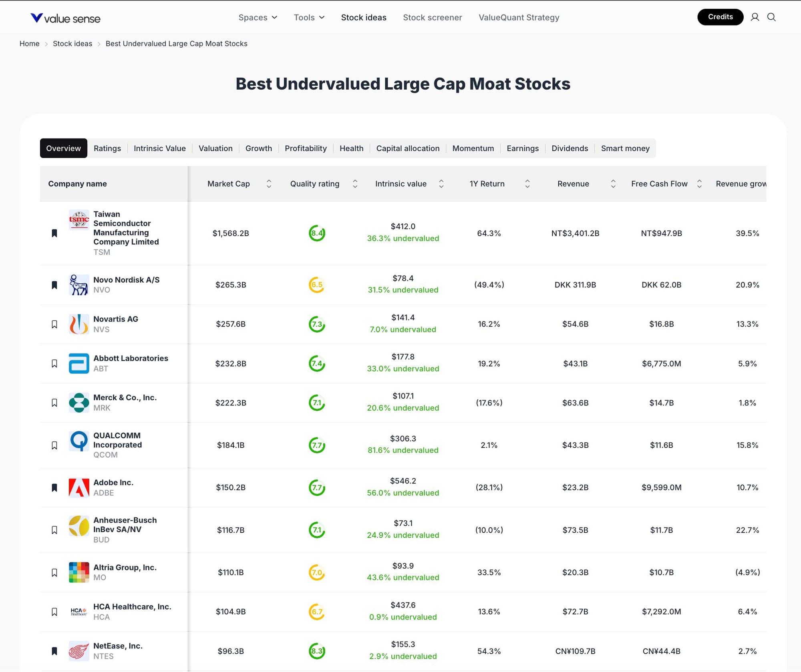Remove the bookmark on Adobe Inc.
The image size is (801, 672).
coord(54,487)
